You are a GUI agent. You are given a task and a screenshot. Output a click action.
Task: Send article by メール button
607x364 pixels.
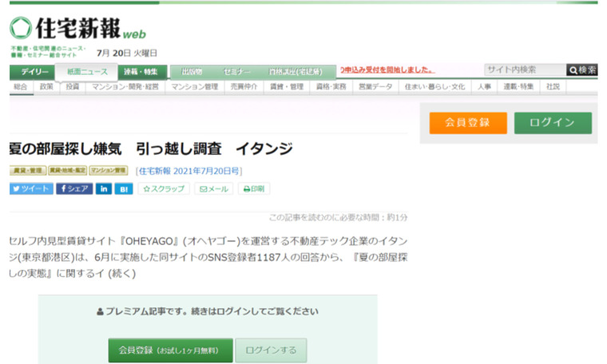[x=213, y=189]
